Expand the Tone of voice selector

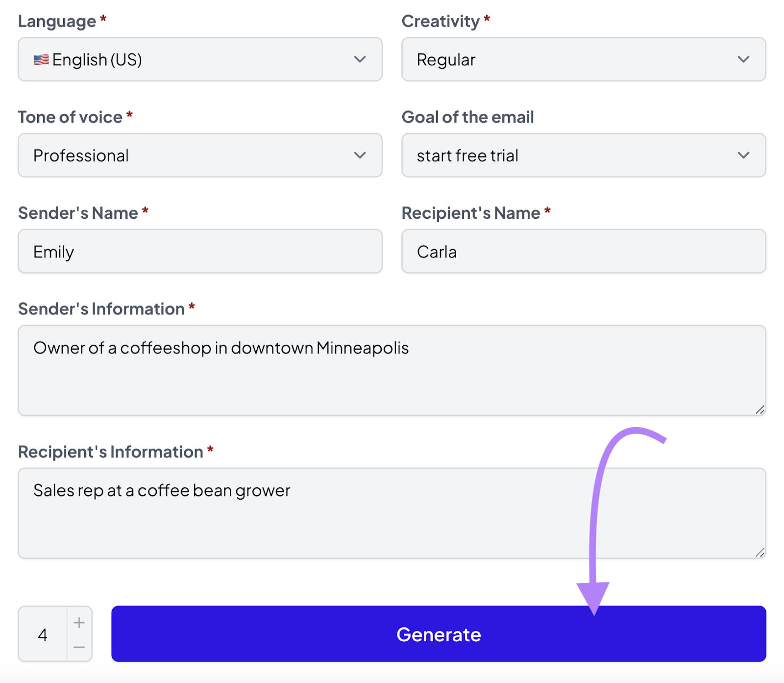[x=199, y=155]
